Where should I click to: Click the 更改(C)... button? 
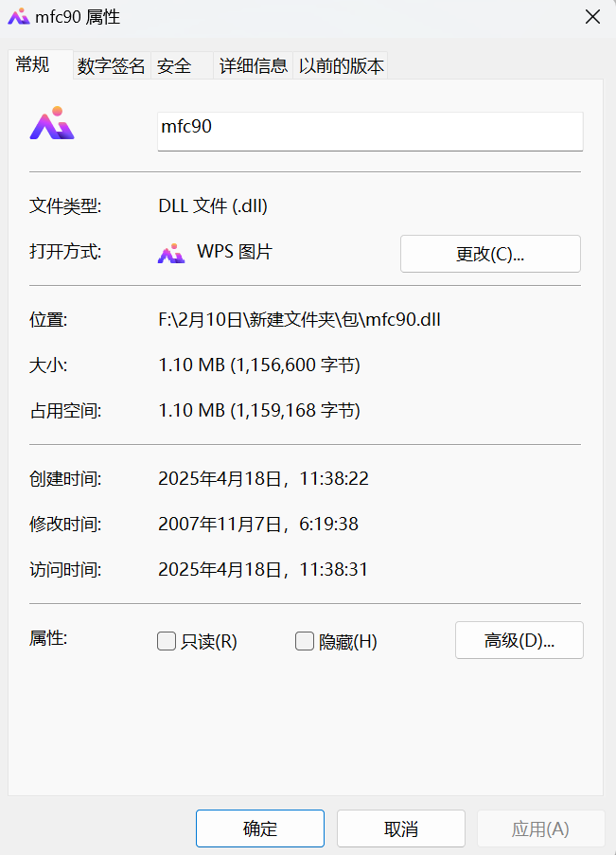click(x=490, y=253)
